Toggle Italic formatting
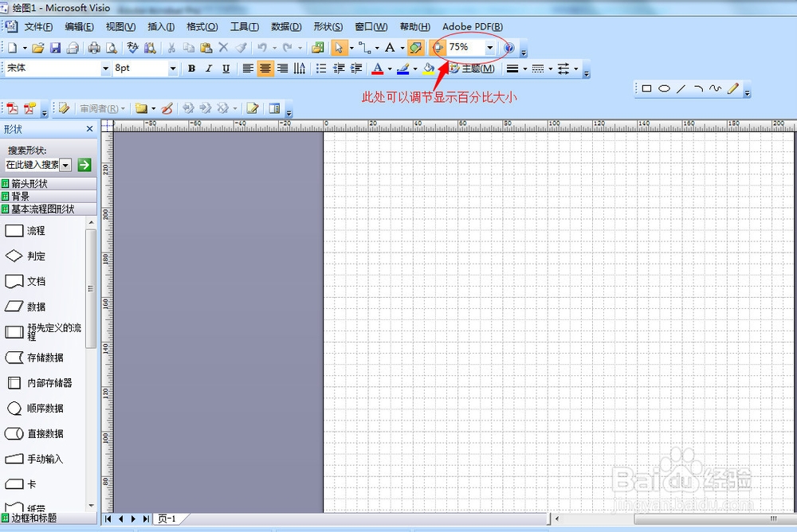Screen dimensions: 797x532 [x=209, y=68]
